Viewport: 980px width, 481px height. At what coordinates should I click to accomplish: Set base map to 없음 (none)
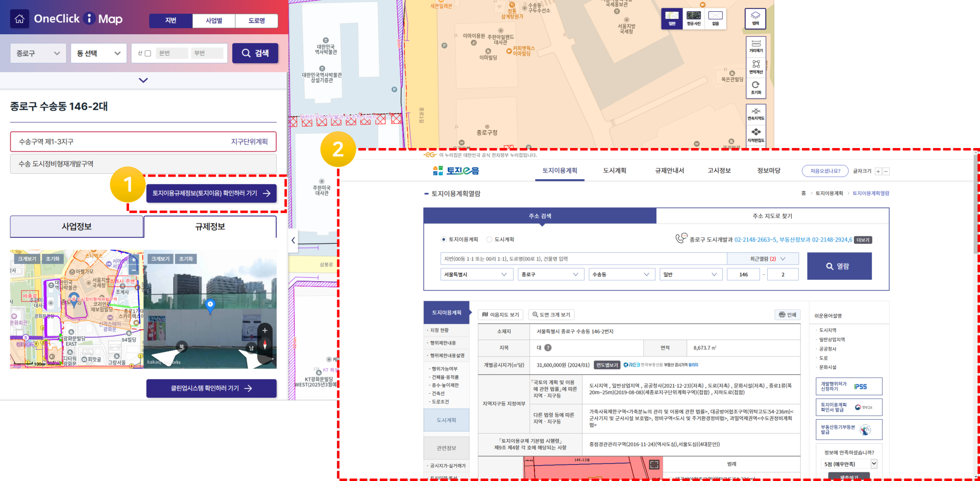[716, 18]
